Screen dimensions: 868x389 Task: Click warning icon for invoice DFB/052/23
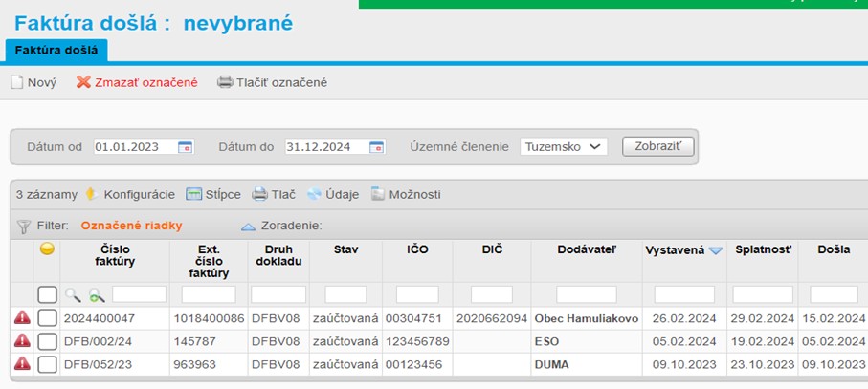click(x=22, y=364)
